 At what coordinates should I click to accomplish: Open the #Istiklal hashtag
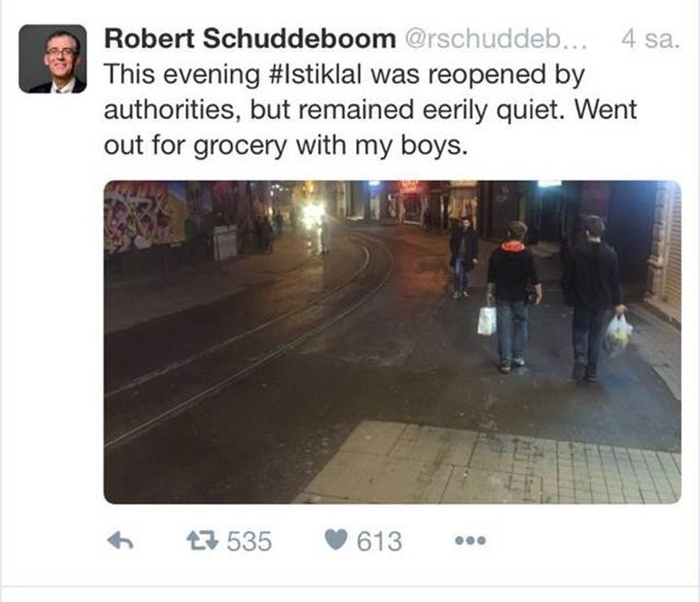(x=315, y=75)
